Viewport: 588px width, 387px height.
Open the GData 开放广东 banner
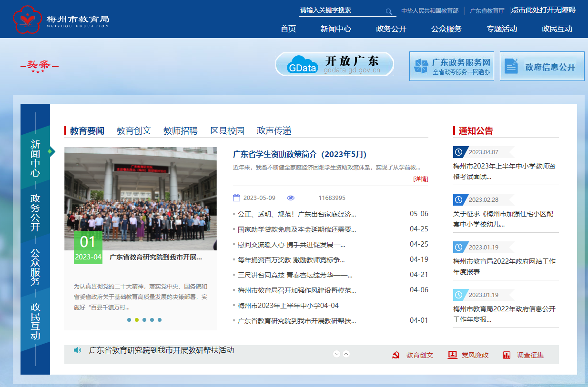coord(335,64)
